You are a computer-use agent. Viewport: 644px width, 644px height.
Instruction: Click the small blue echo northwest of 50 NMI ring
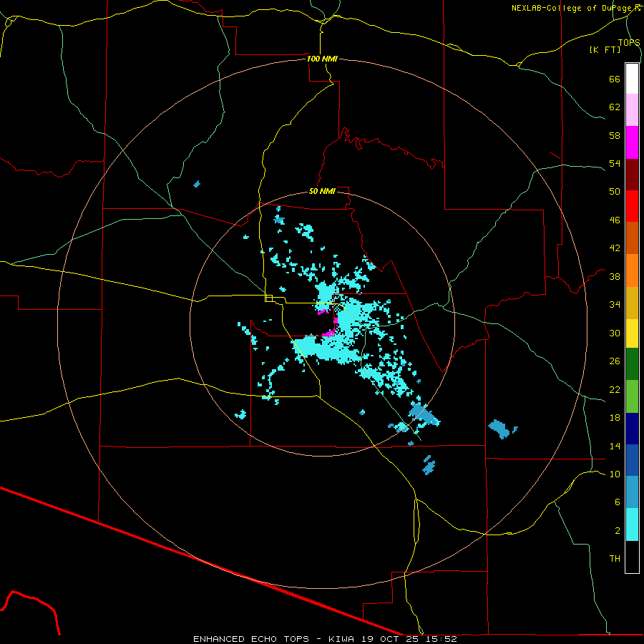click(x=197, y=184)
